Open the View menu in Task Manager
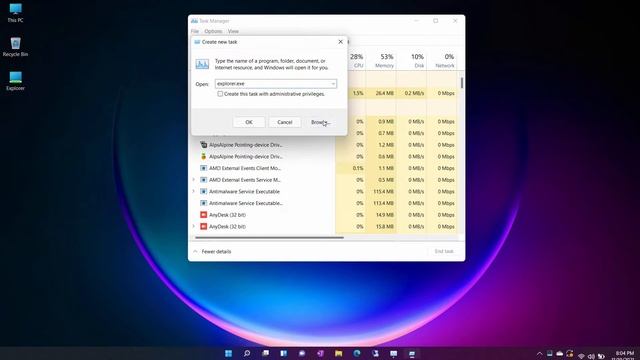The image size is (640, 360). pyautogui.click(x=233, y=31)
